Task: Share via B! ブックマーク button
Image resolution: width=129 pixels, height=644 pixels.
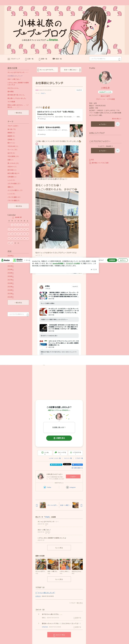Action: tap(56, 465)
